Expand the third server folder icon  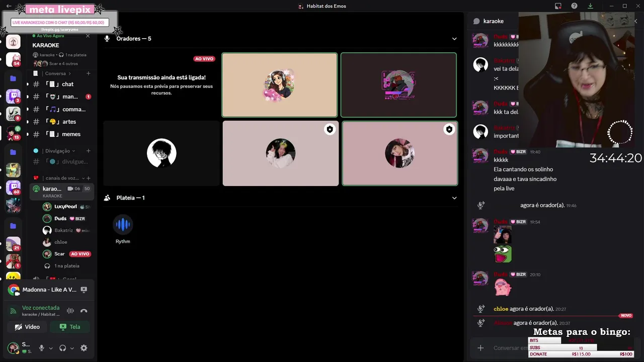coord(13,226)
